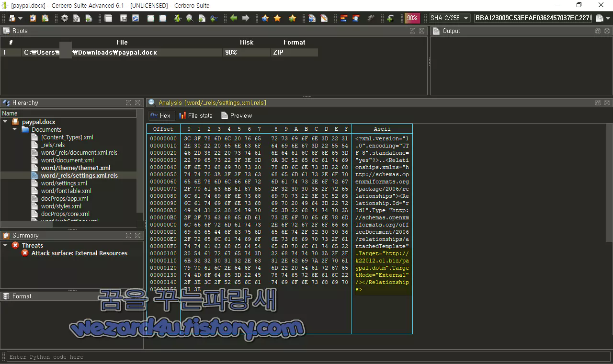Click the Enter Python code here field
613x364 pixels.
(309, 357)
